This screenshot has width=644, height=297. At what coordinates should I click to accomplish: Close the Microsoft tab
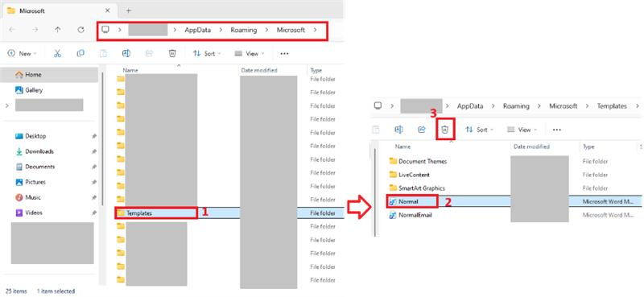pyautogui.click(x=107, y=10)
